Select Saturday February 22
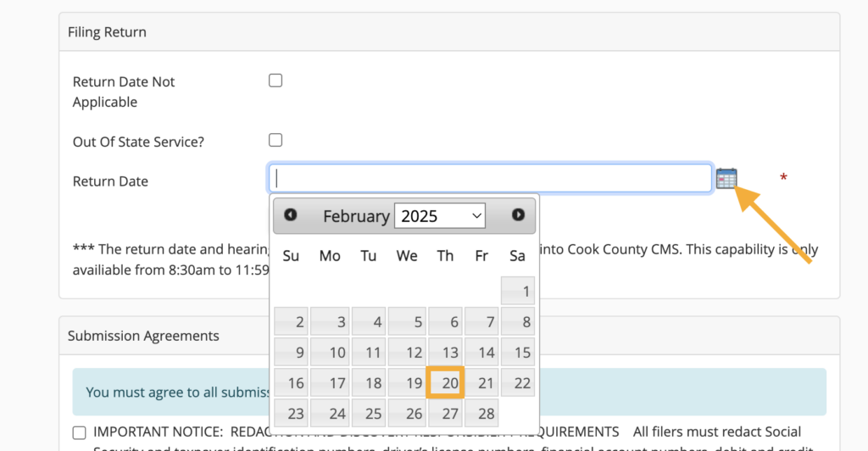 [518, 383]
